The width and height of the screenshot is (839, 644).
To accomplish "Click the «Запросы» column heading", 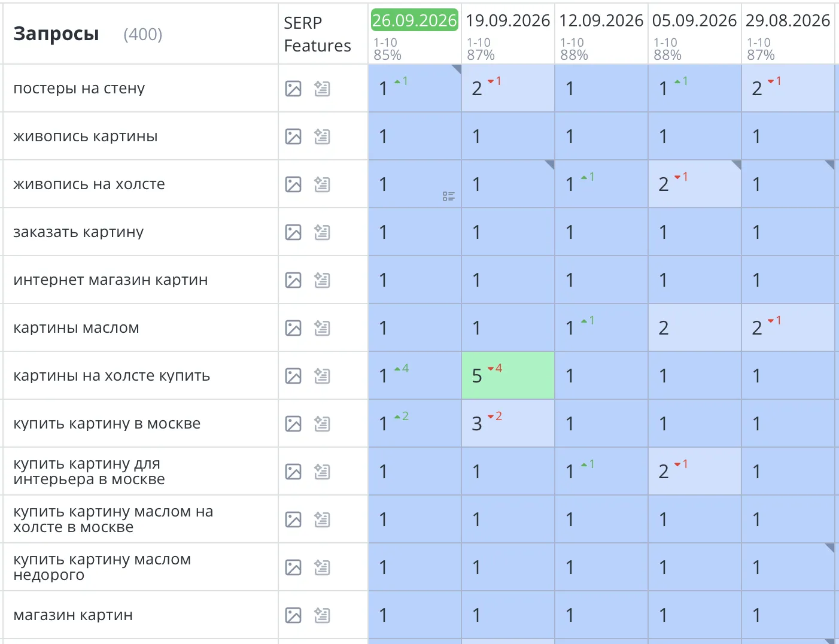I will click(56, 34).
